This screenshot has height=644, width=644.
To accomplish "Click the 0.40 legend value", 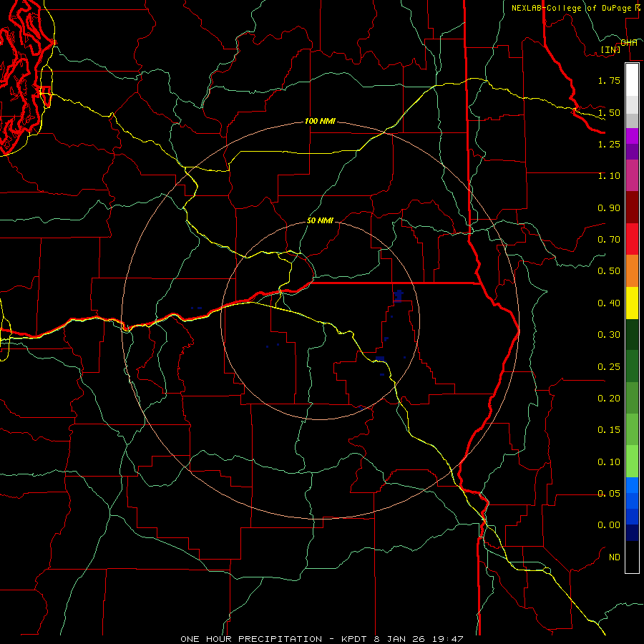I will [x=609, y=303].
